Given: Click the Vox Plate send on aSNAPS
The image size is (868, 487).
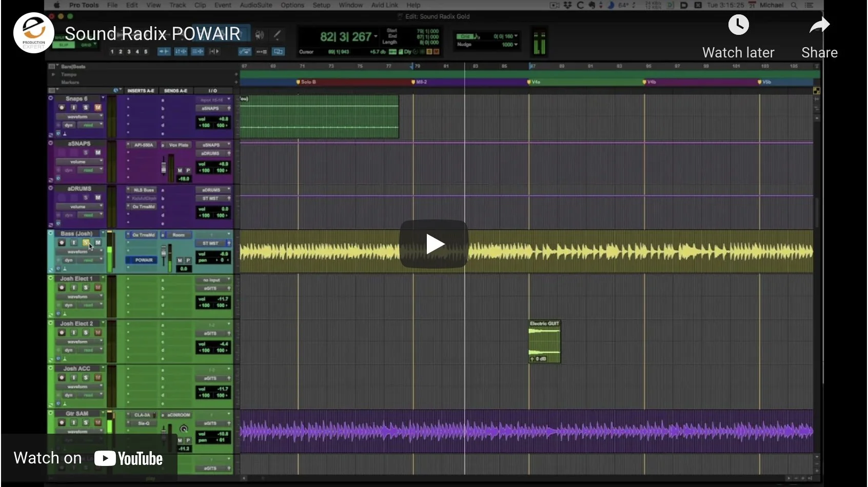Looking at the screenshot, I should click(179, 145).
